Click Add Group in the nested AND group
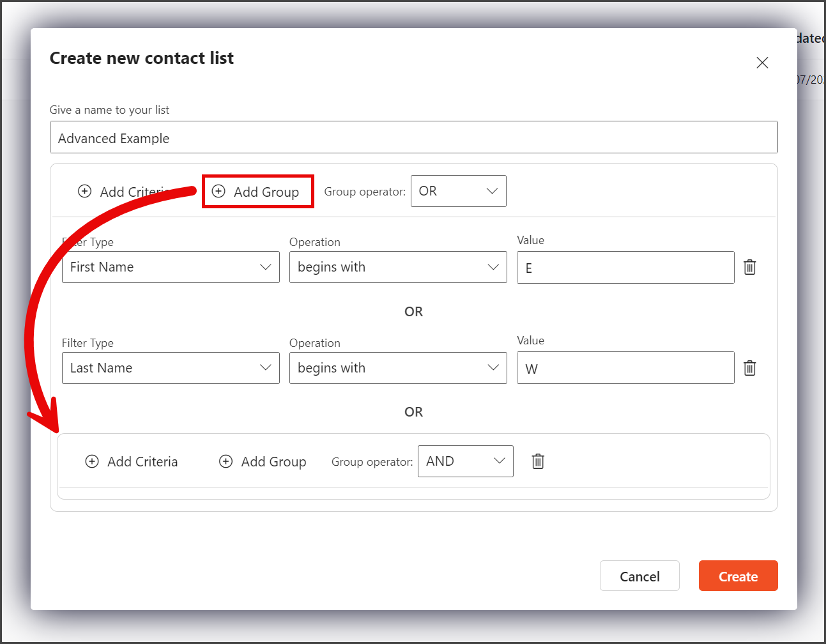Viewport: 826px width, 644px height. point(263,461)
